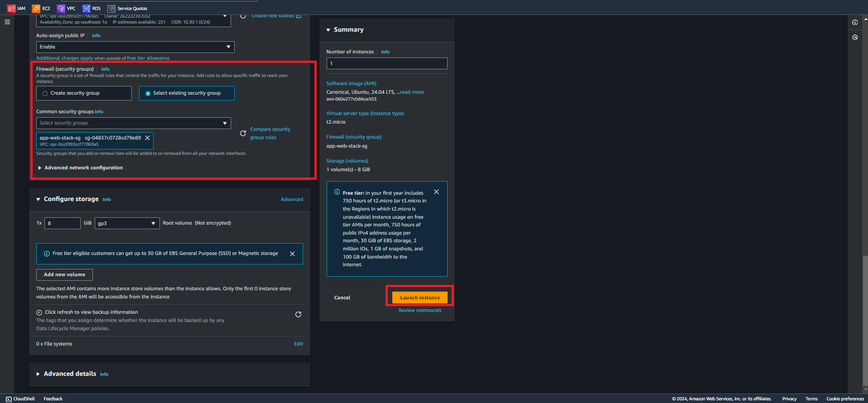868x403 pixels.
Task: Click Firewall (security group) summary heading
Action: pyautogui.click(x=354, y=137)
